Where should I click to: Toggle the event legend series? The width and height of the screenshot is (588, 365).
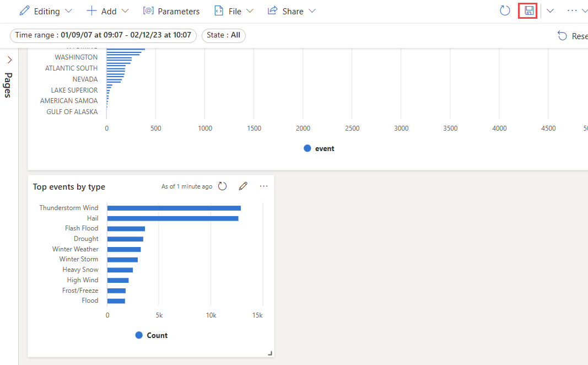click(319, 148)
